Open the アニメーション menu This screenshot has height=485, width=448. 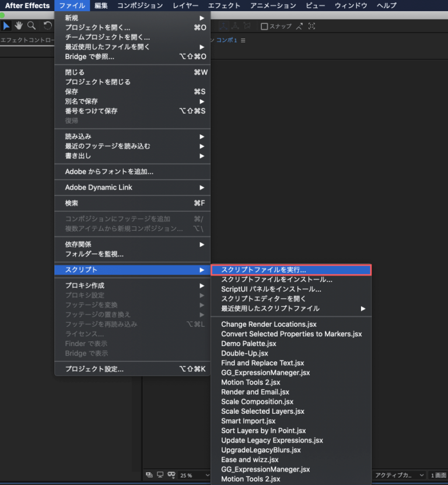pyautogui.click(x=273, y=6)
